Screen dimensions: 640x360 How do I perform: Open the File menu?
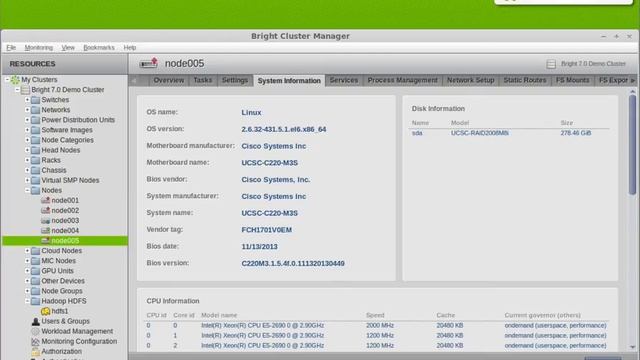pyautogui.click(x=11, y=48)
